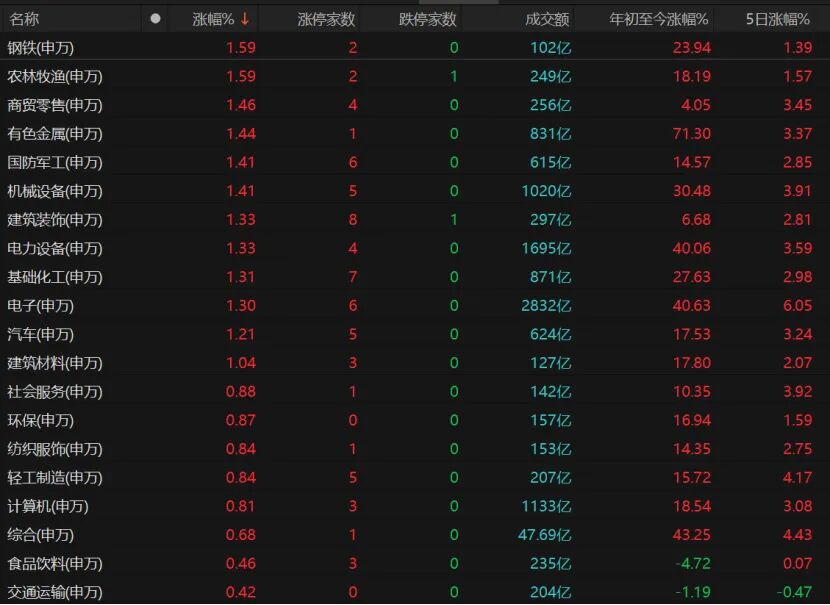Select the 计算机(申万) row
The height and width of the screenshot is (605, 830).
coord(48,506)
